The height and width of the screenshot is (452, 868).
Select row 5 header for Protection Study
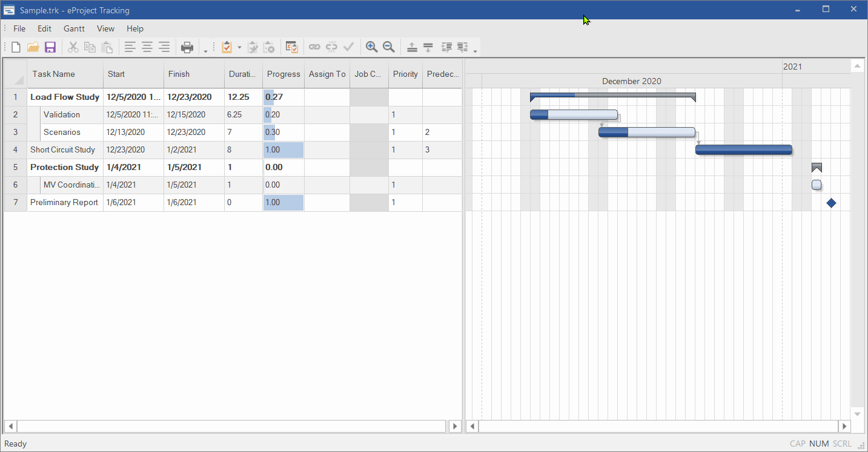pos(16,168)
